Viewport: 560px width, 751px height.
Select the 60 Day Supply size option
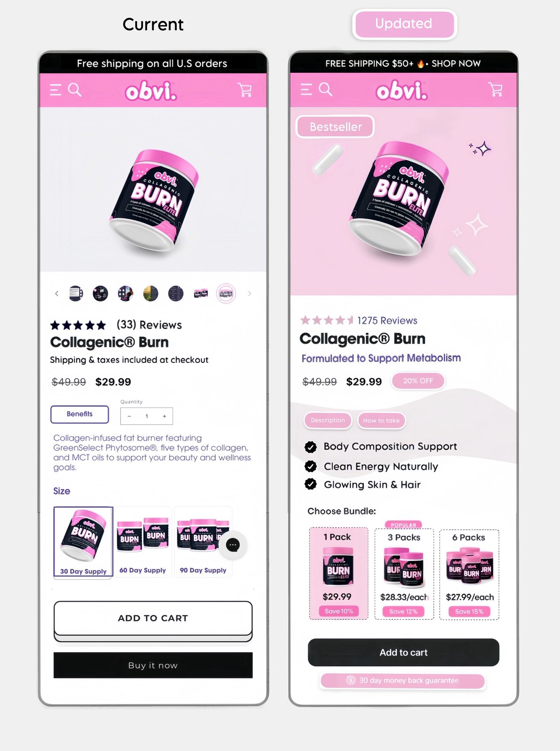[143, 542]
